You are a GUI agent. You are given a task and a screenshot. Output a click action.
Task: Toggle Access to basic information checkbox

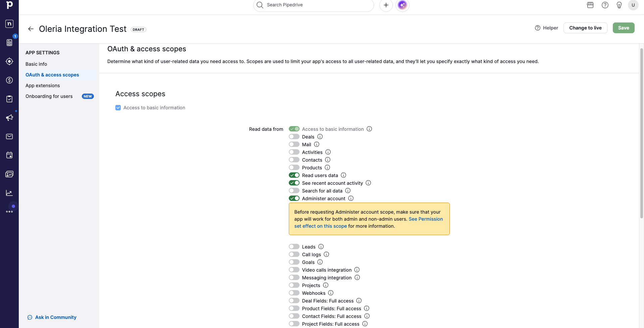pyautogui.click(x=118, y=108)
